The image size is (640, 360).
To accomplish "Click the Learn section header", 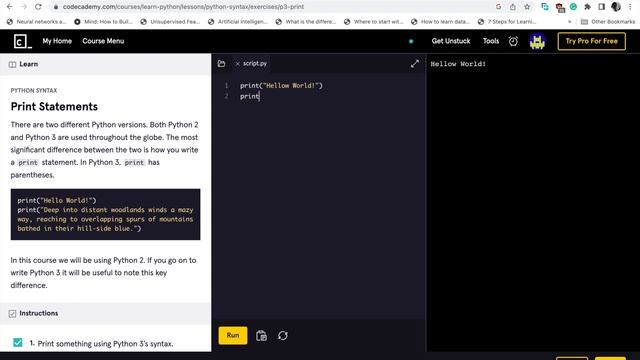I will (105, 64).
